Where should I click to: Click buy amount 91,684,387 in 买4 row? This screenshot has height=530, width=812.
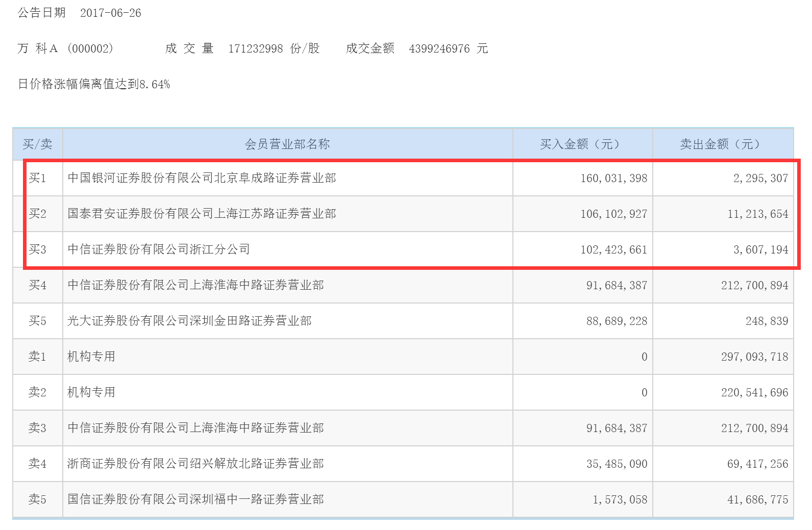[617, 285]
